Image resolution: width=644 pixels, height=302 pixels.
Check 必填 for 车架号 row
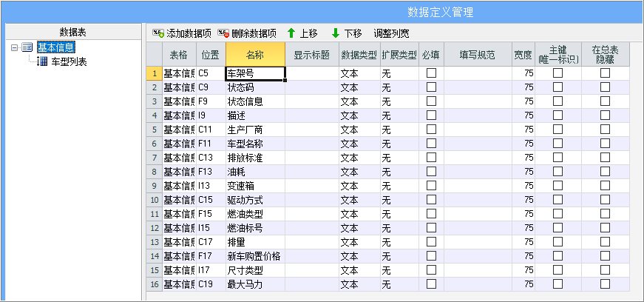(x=431, y=73)
